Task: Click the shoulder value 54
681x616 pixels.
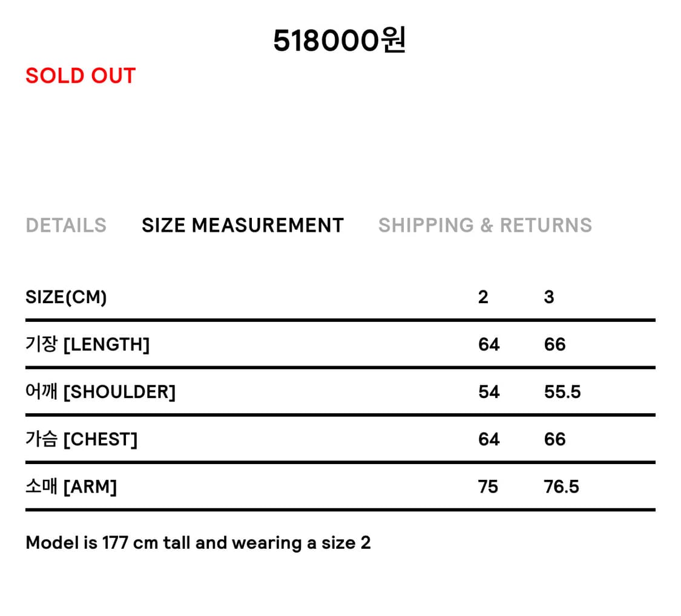Action: [489, 392]
